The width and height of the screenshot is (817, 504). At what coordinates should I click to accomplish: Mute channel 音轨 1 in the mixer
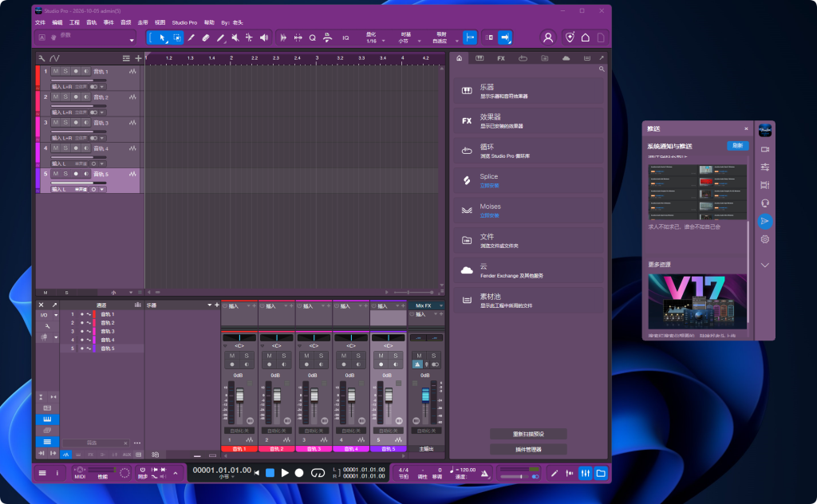pos(232,356)
